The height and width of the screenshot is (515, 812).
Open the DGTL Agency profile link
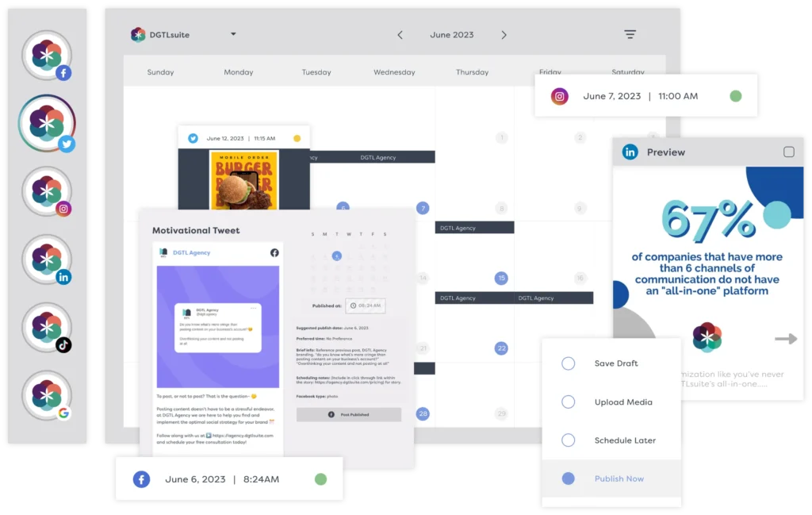[192, 253]
